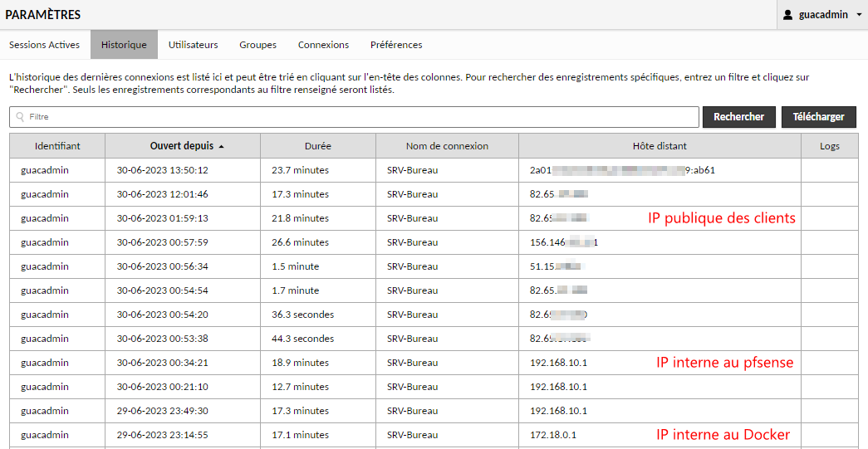Focus the Filtre search input
The height and width of the screenshot is (449, 868).
pyautogui.click(x=357, y=117)
